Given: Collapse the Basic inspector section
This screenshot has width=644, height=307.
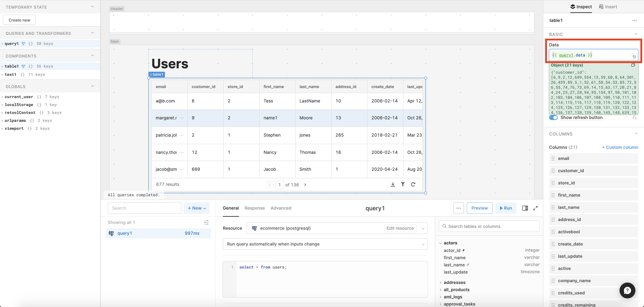Looking at the screenshot, I should (636, 34).
